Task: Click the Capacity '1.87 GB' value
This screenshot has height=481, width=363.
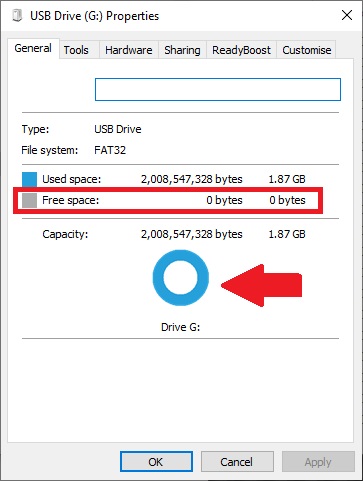Action: tap(287, 234)
